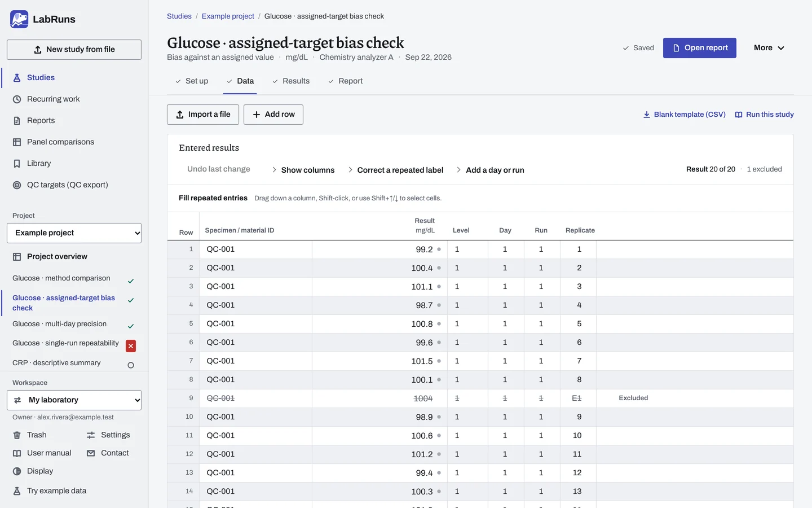Click the LabRuns logo icon

[x=19, y=19]
